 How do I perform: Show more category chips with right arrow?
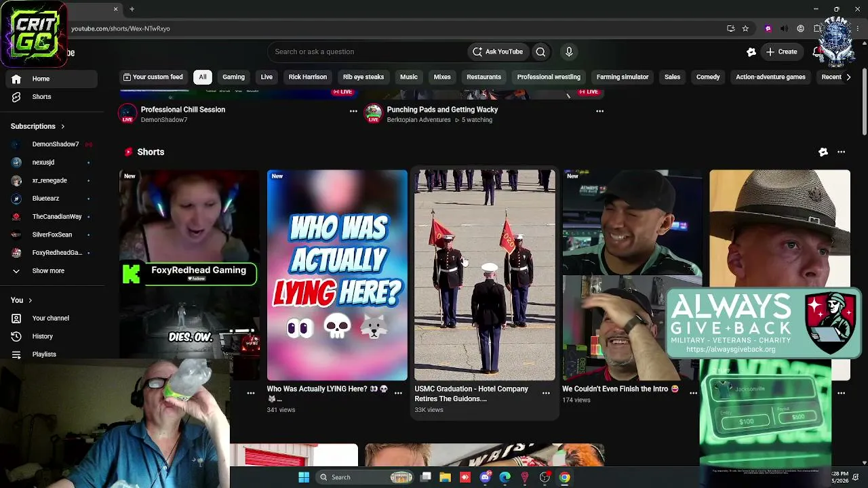point(848,77)
